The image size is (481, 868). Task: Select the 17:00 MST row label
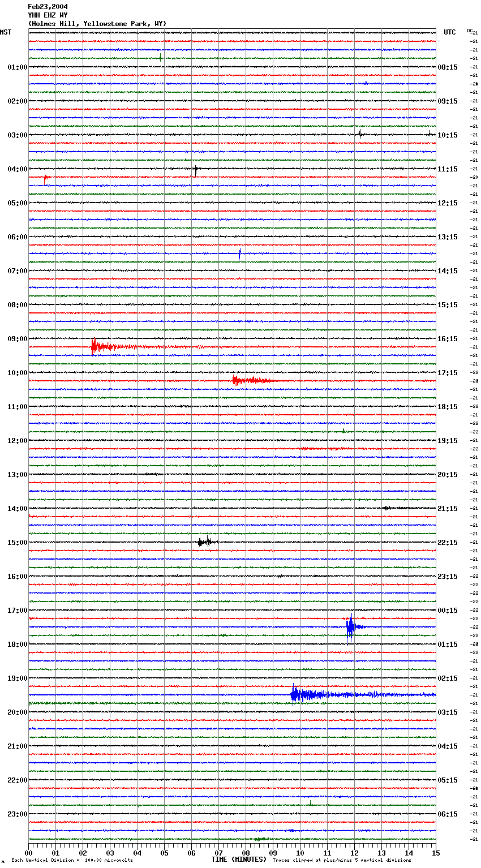[17, 611]
